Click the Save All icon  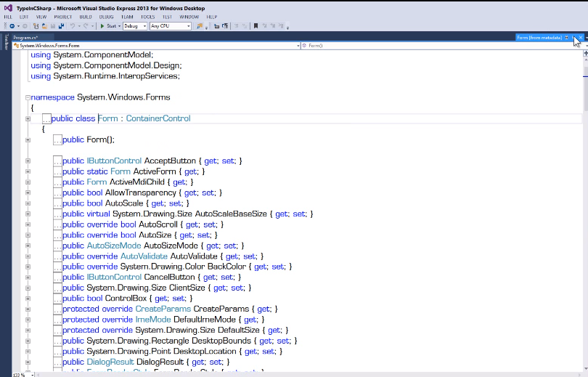(x=61, y=26)
